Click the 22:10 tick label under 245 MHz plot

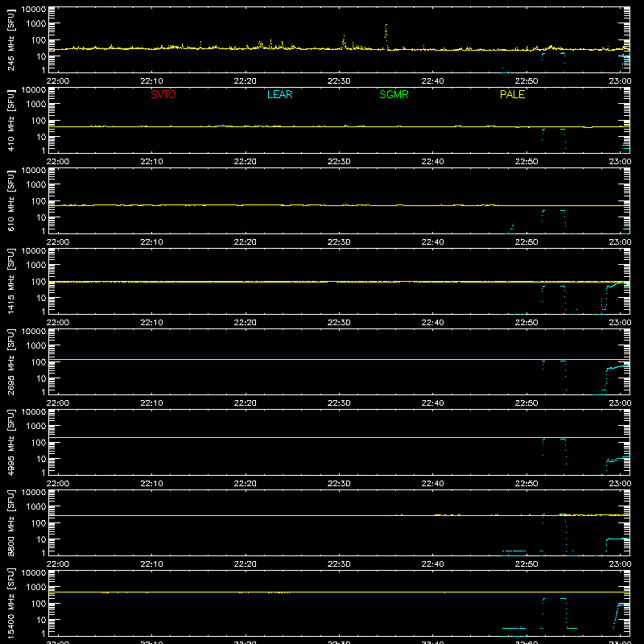[x=151, y=81]
